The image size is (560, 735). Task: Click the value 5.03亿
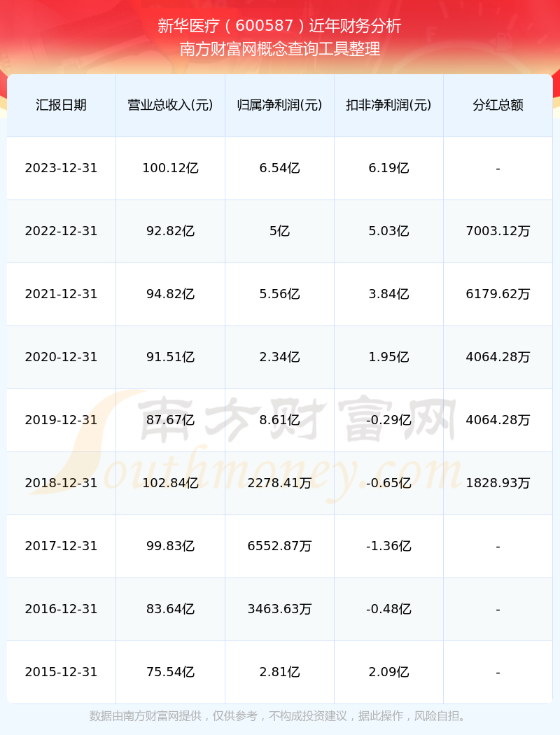click(x=389, y=231)
